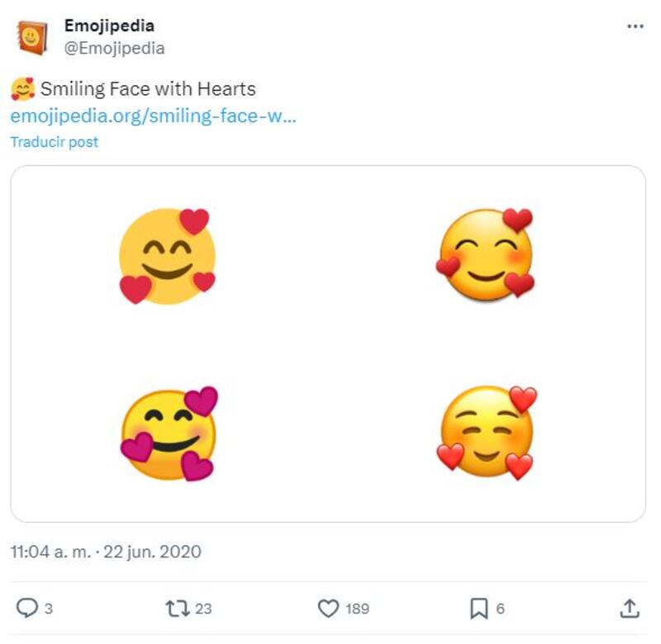Open the share post icon
Viewport: 661px width, 644px height.
click(630, 609)
